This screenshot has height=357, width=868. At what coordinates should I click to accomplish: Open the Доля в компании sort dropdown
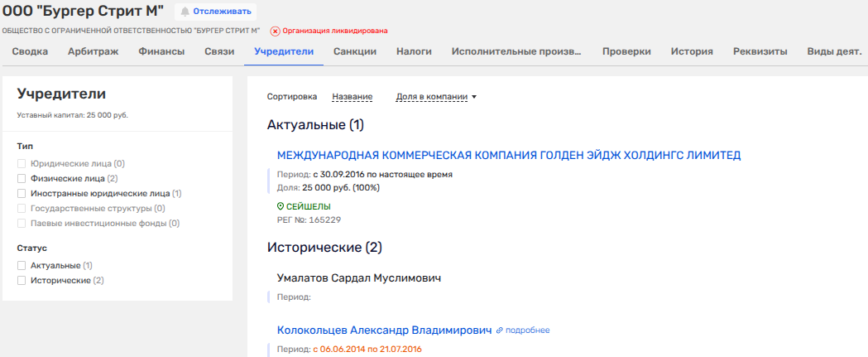click(x=436, y=97)
